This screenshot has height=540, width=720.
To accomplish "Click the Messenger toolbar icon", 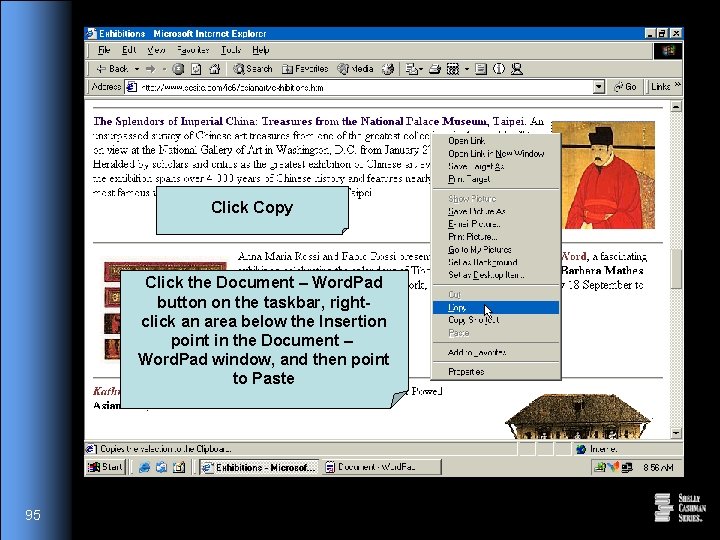I will pyautogui.click(x=517, y=69).
